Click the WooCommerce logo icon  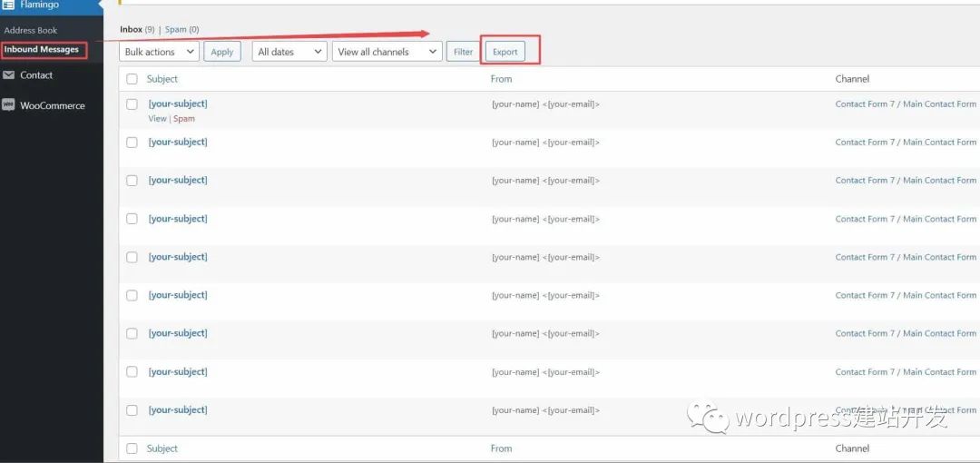coord(8,105)
